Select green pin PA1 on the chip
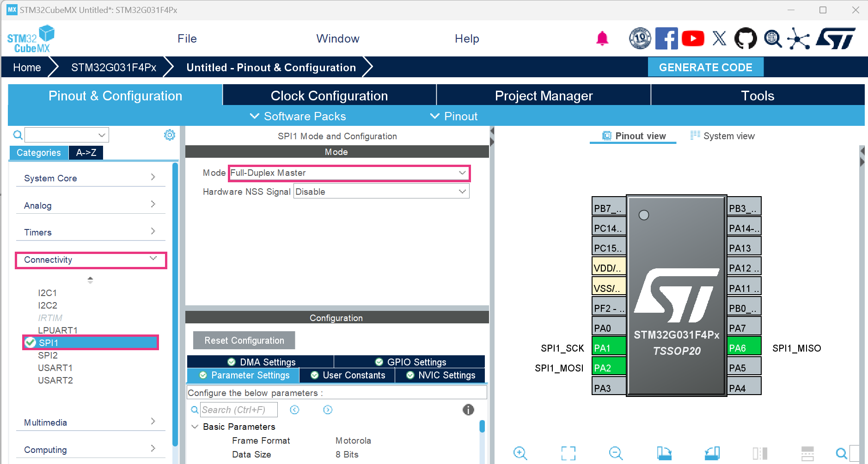 [609, 348]
